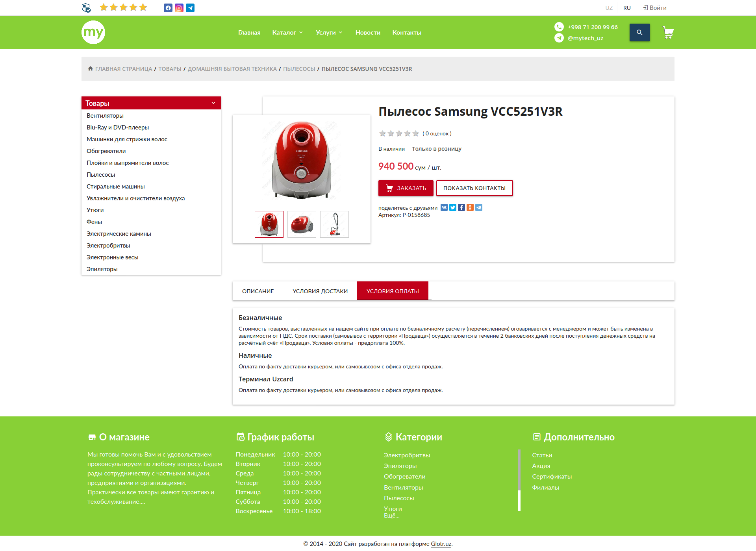Switch to the Условия доставки tab

[320, 291]
